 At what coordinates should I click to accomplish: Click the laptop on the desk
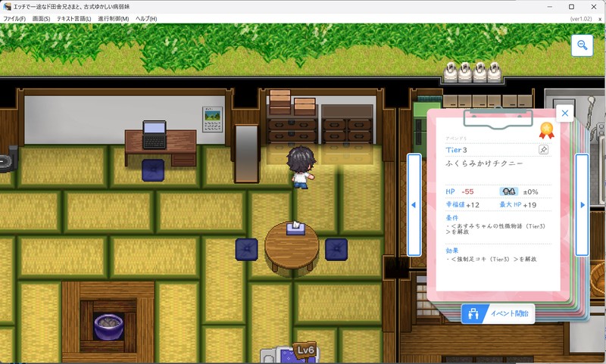tap(155, 133)
